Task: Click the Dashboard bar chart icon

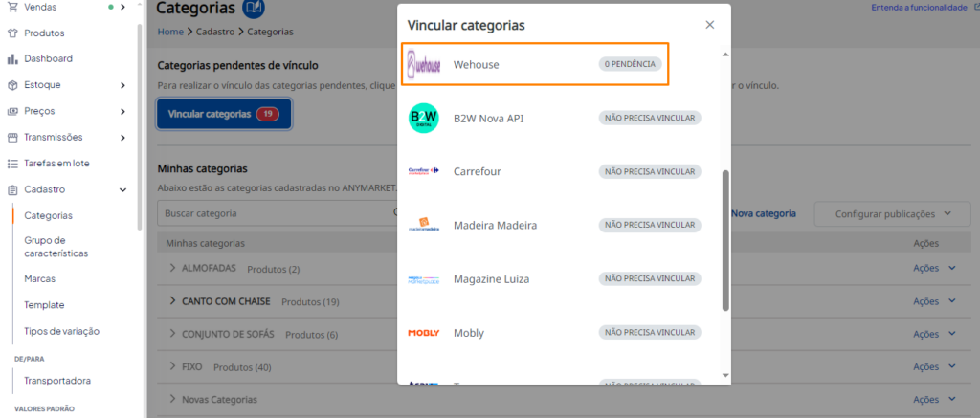Action: (x=12, y=58)
